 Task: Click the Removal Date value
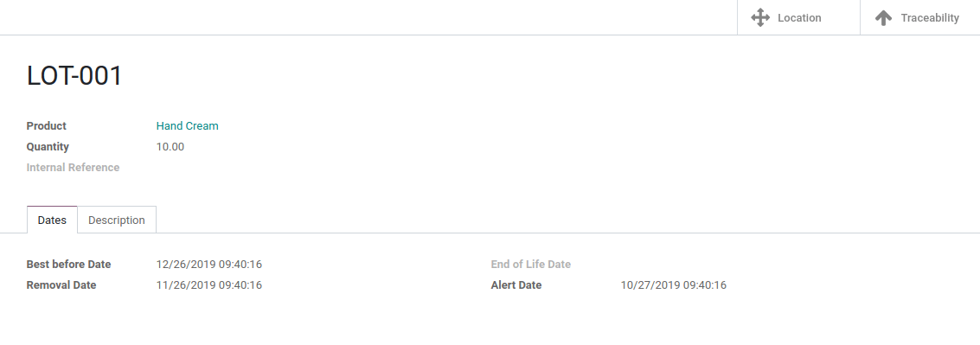(208, 285)
